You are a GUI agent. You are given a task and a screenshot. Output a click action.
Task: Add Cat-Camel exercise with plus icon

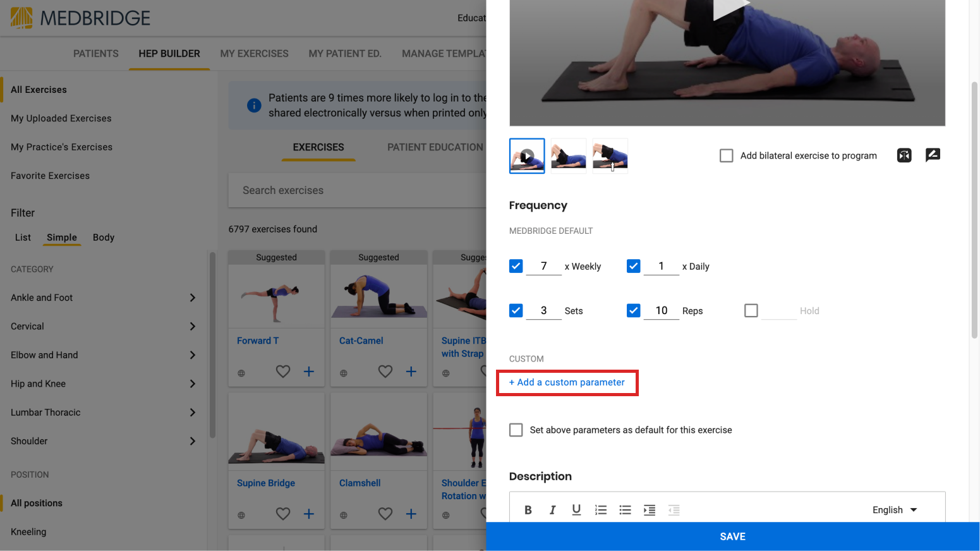[411, 372]
